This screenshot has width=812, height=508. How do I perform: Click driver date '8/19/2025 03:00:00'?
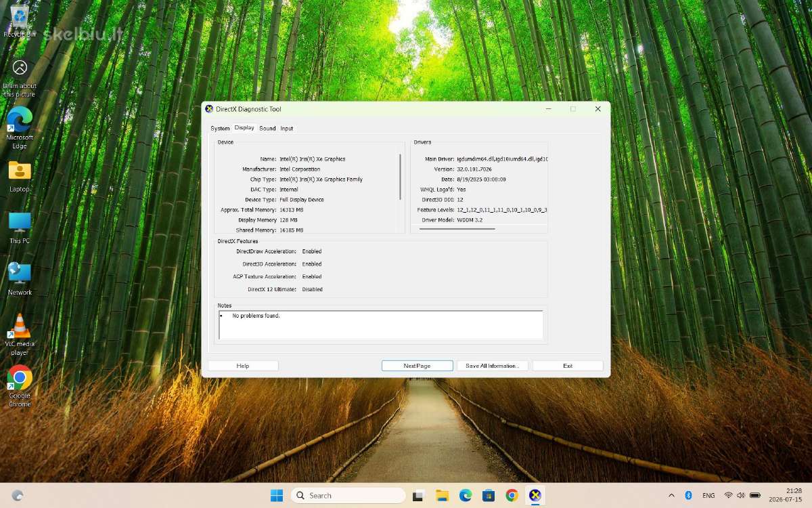coord(481,179)
